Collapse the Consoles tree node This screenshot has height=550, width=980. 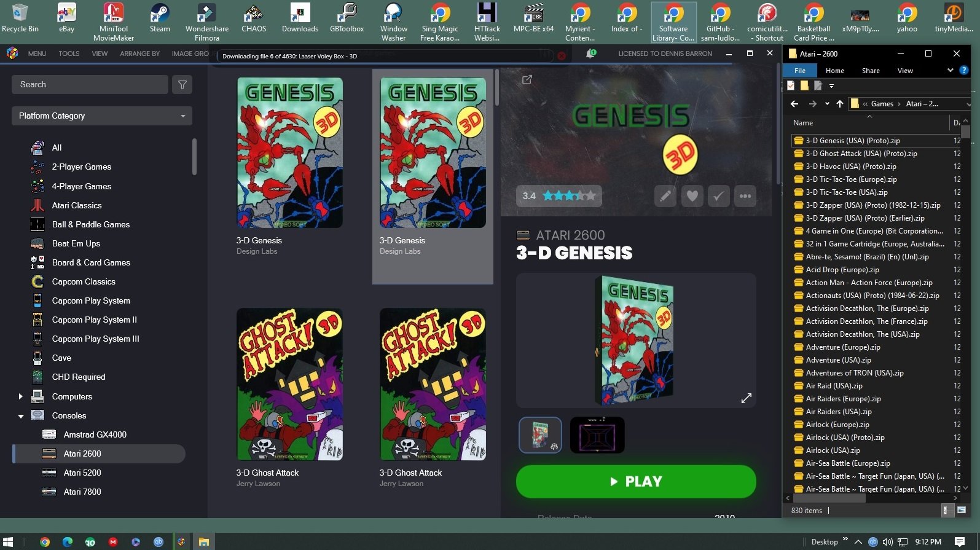(20, 416)
